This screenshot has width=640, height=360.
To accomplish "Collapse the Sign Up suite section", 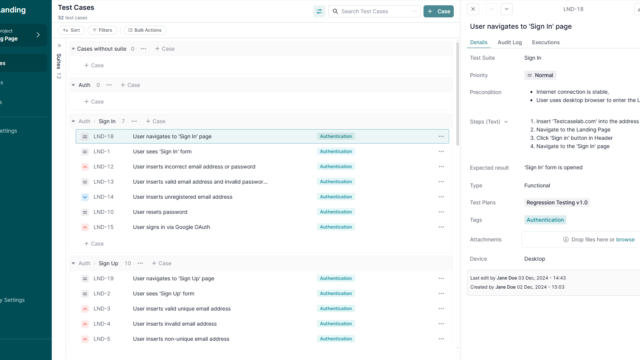I will (73, 263).
